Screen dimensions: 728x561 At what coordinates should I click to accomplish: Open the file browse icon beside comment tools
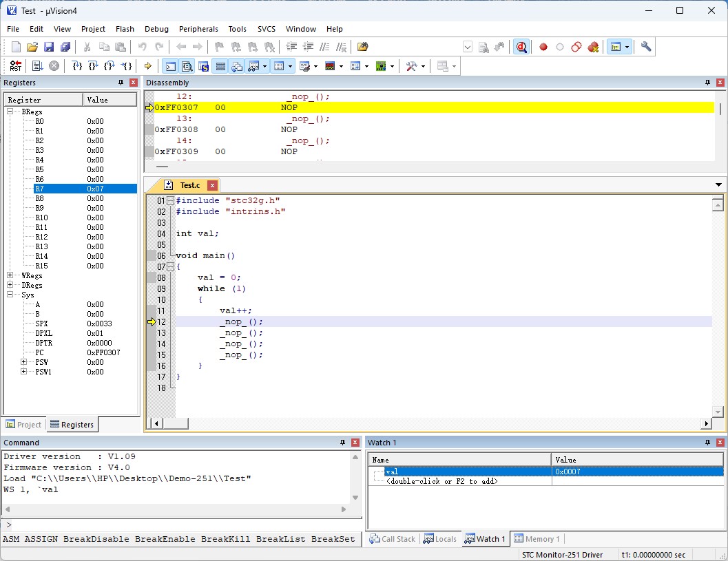(362, 47)
